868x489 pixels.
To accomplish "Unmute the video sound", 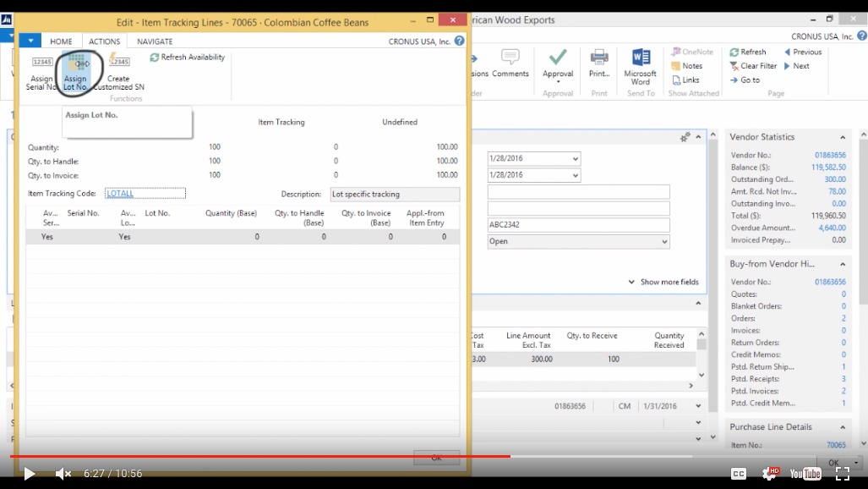I will (63, 474).
